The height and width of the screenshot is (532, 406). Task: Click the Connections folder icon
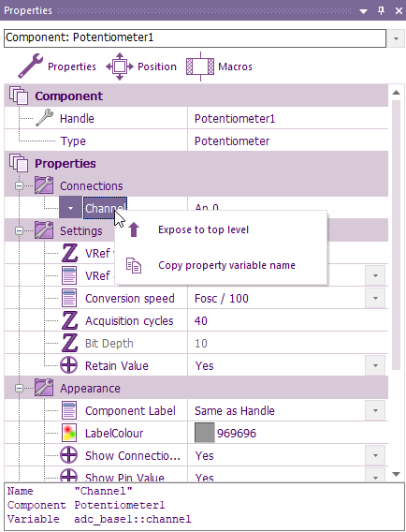click(44, 185)
